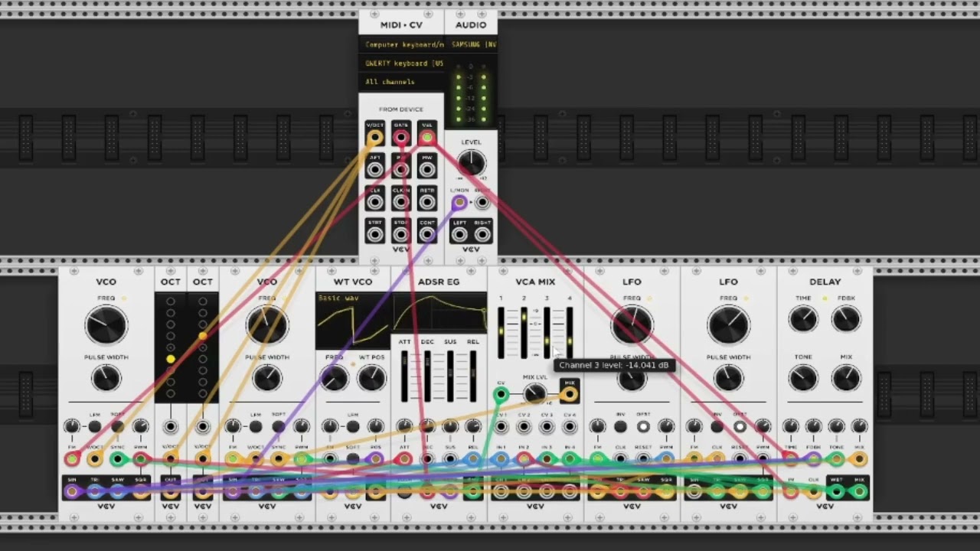Image resolution: width=980 pixels, height=551 pixels.
Task: Click the SUS slider on ADSR EG
Action: [450, 375]
